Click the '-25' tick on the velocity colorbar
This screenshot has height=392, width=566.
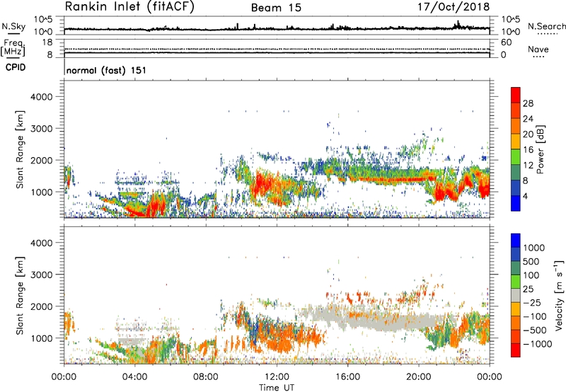coord(532,302)
